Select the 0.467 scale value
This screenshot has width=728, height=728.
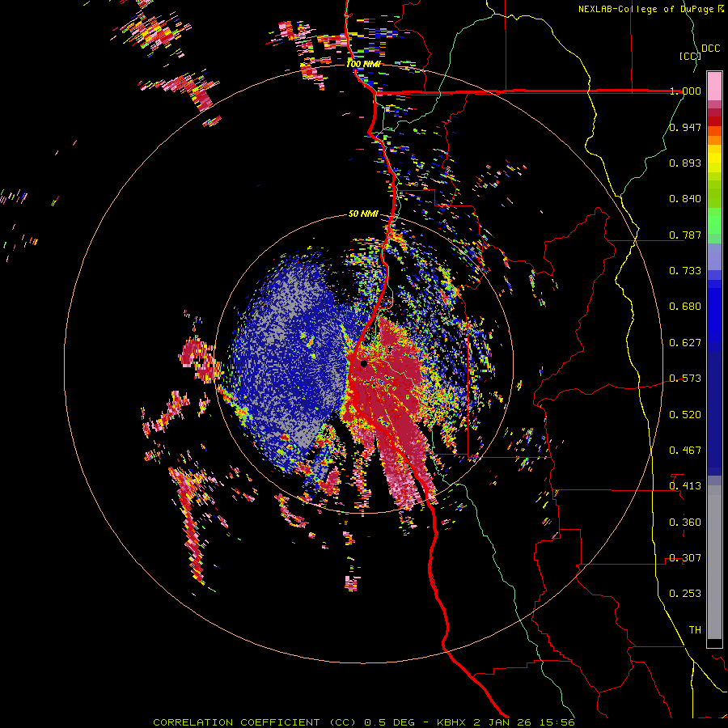coord(685,451)
